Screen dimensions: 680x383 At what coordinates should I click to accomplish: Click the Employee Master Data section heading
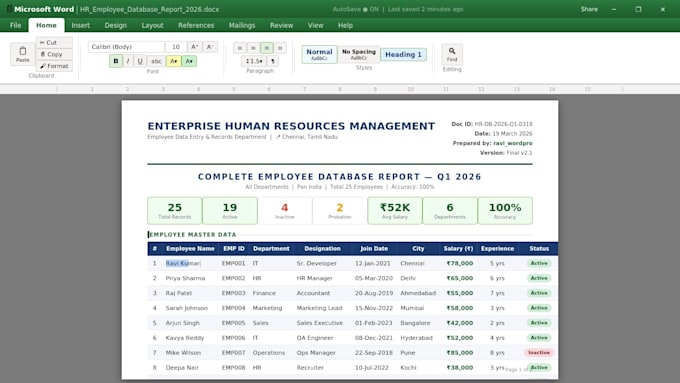193,235
